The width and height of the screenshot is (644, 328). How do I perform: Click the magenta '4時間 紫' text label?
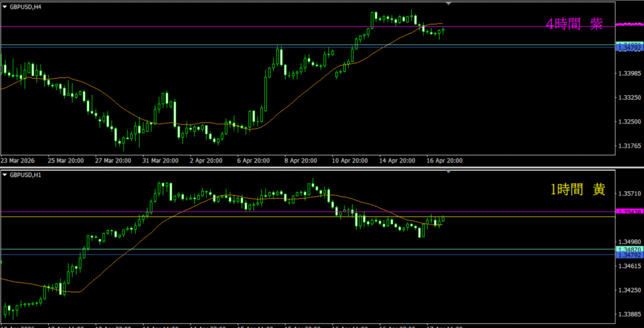point(574,25)
